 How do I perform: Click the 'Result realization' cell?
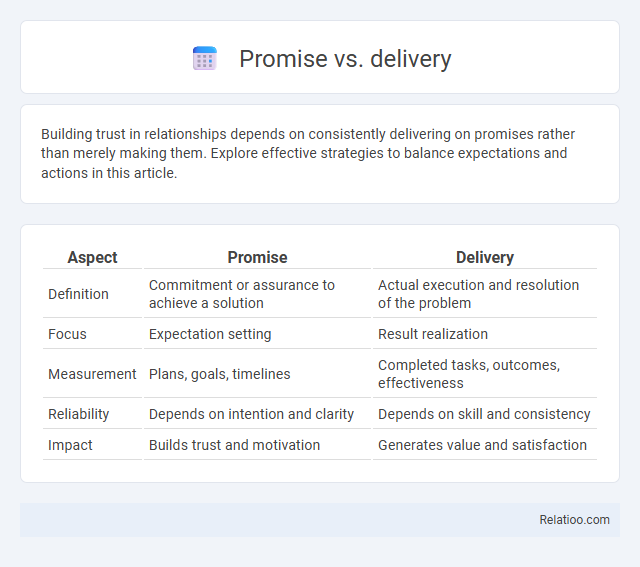(484, 334)
